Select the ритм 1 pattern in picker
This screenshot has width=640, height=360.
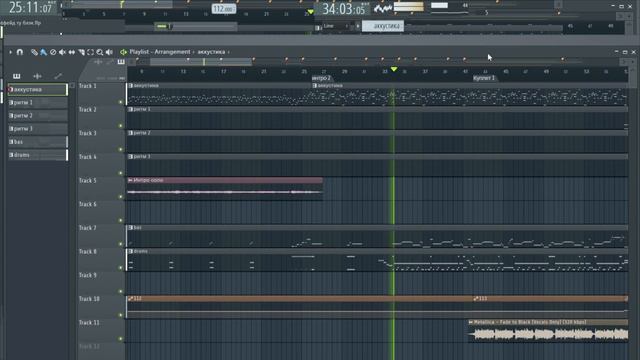click(38, 102)
